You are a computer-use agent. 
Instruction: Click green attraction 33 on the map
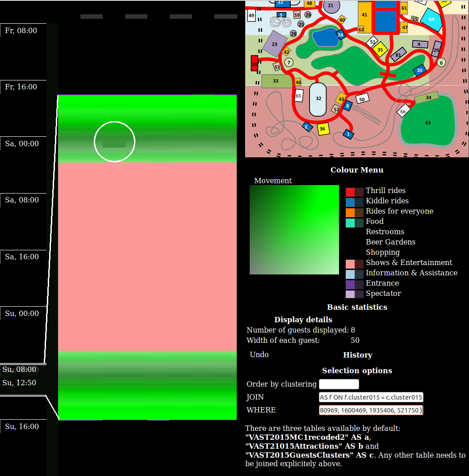pos(276,81)
